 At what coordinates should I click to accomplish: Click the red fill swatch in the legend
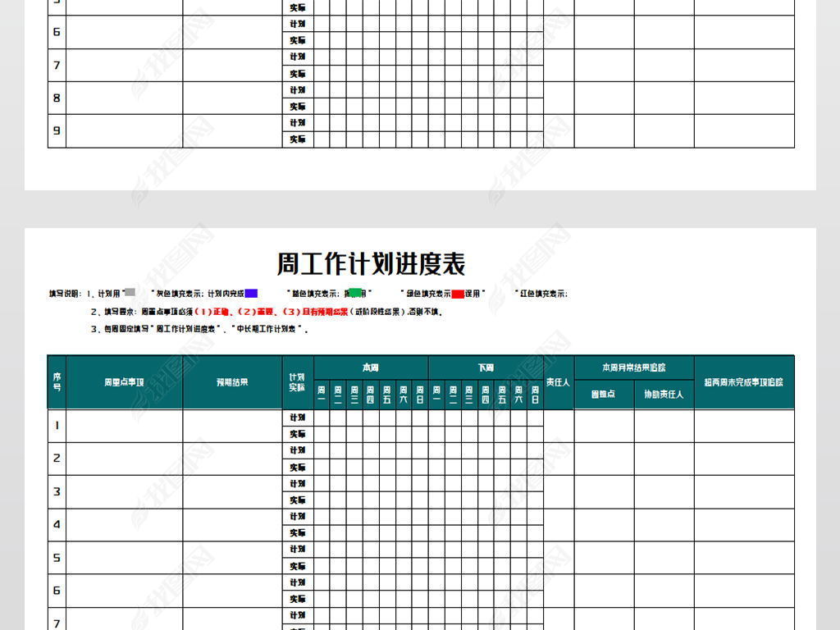click(x=458, y=294)
